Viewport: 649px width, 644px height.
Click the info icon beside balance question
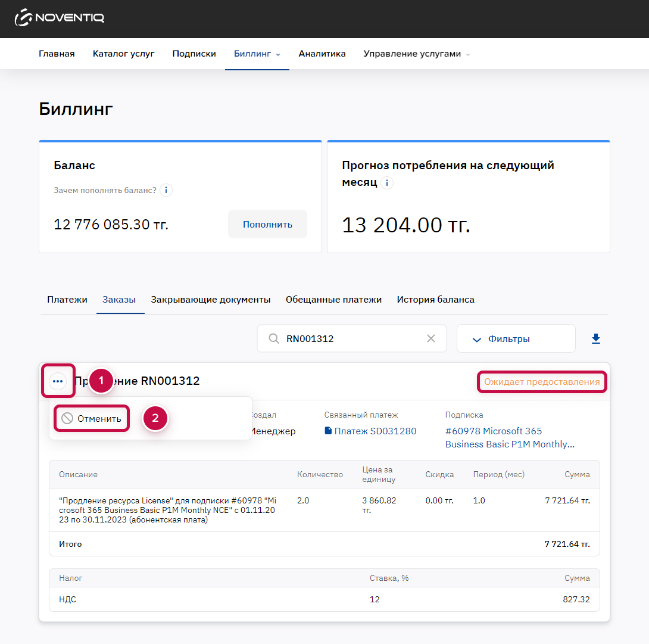coord(166,190)
